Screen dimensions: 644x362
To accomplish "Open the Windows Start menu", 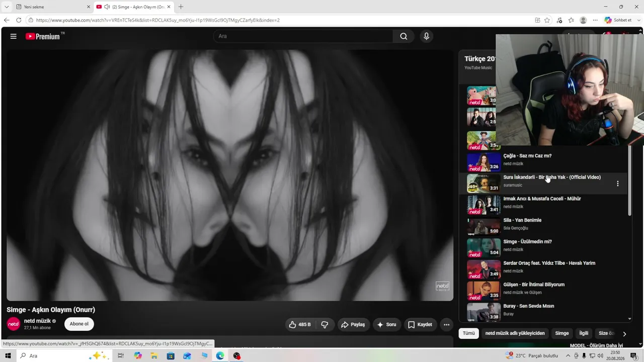I will click(8, 356).
